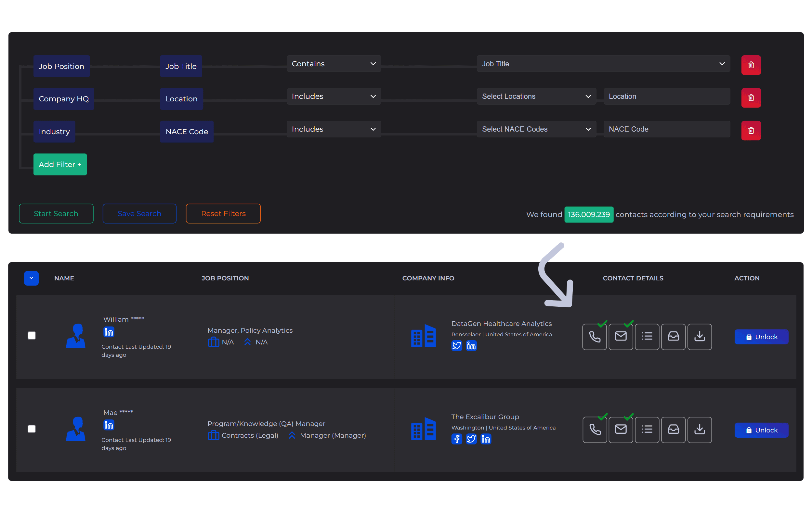Screen dimensions: 812x514
Task: Click phone icon for Mae's contact
Action: (x=595, y=430)
